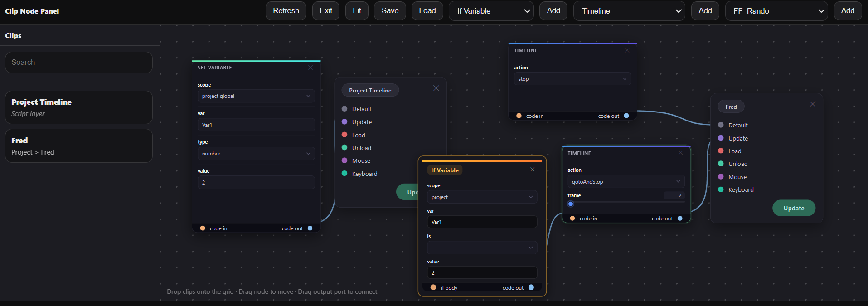
Task: Expand the gotoAndStop action dropdown
Action: [626, 182]
